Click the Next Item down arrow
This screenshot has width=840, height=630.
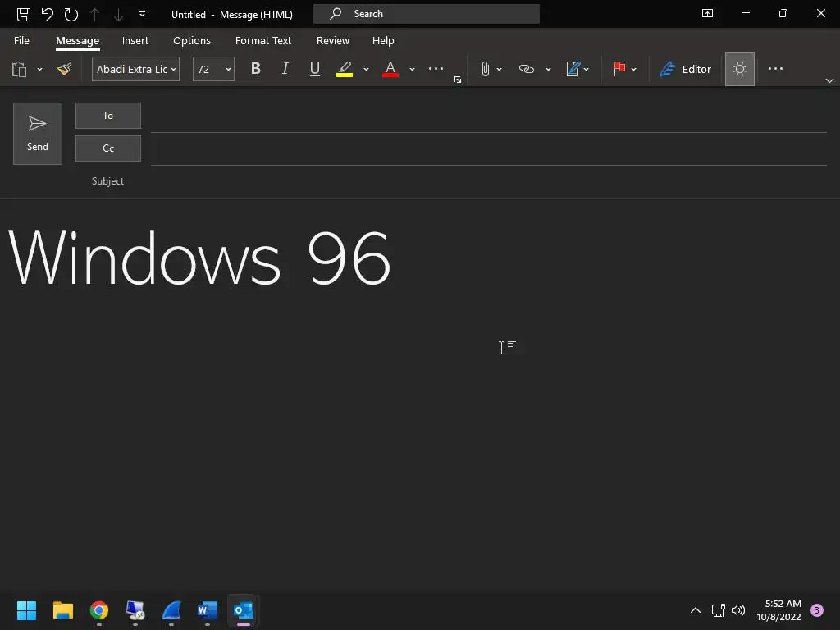pos(118,15)
